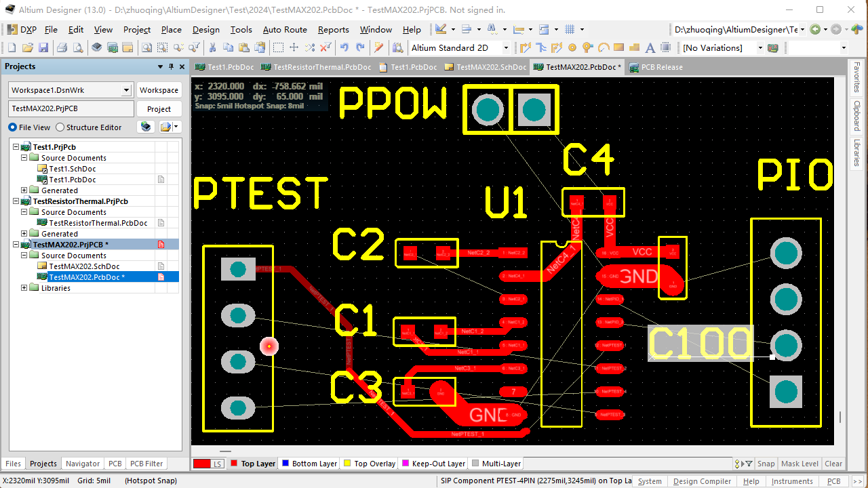The height and width of the screenshot is (488, 868).
Task: Click the TestMAX202.PrjPCB project name field
Action: coord(71,108)
